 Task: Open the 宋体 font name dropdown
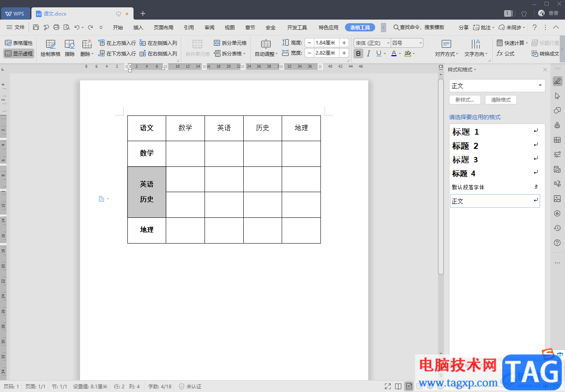click(388, 43)
